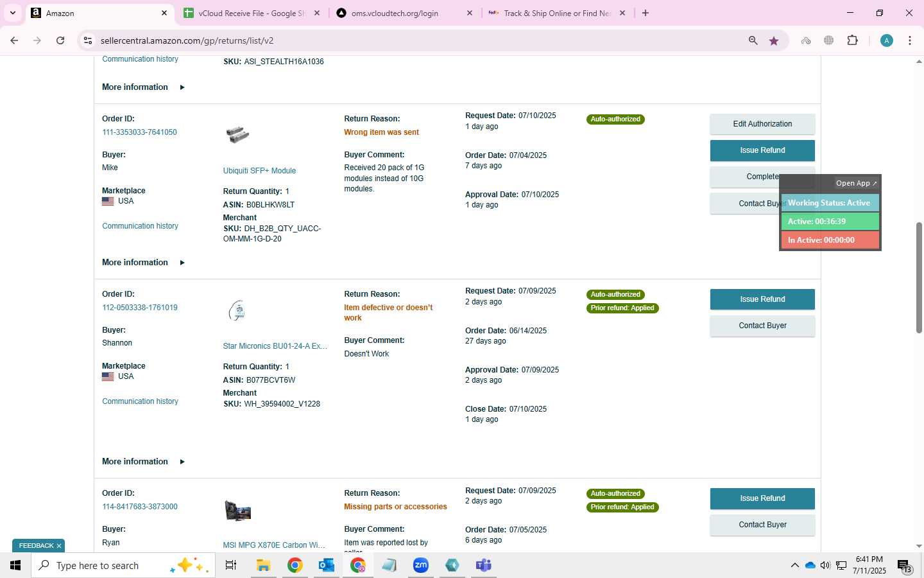Open File Explorer from the taskbar
The image size is (924, 578).
pos(263,565)
